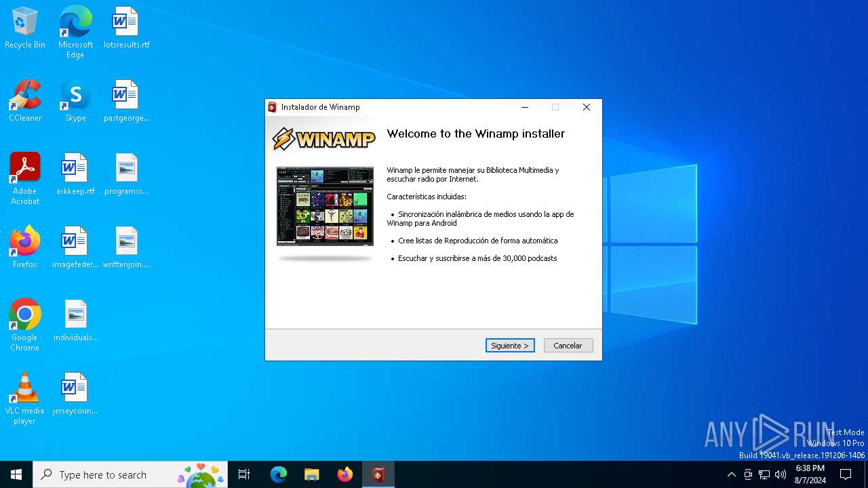Image resolution: width=868 pixels, height=488 pixels.
Task: Click the Cancelar button
Action: click(568, 346)
